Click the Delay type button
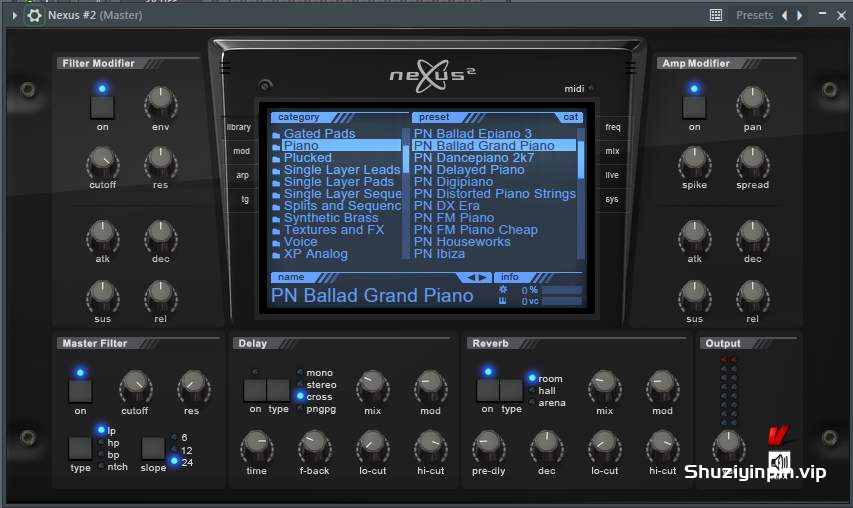853x508 pixels. 279,391
